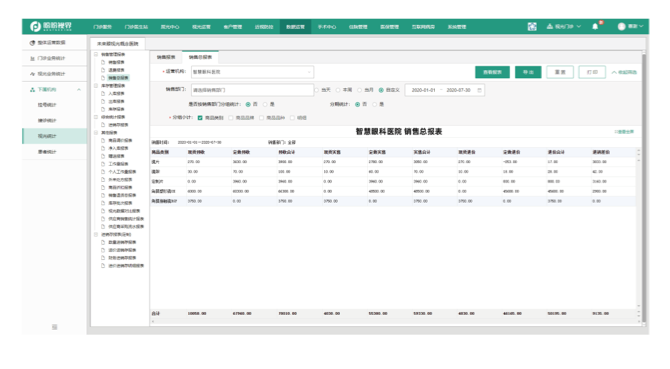Click file icon beside 入库报表

(103, 94)
